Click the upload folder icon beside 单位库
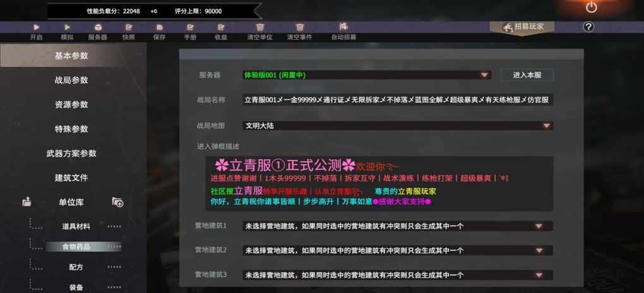Screen dimensions: 644x293 [x=27, y=202]
